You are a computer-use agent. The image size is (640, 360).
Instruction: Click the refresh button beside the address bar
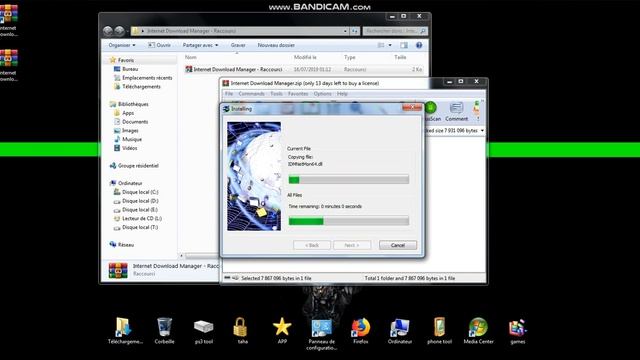[x=355, y=31]
